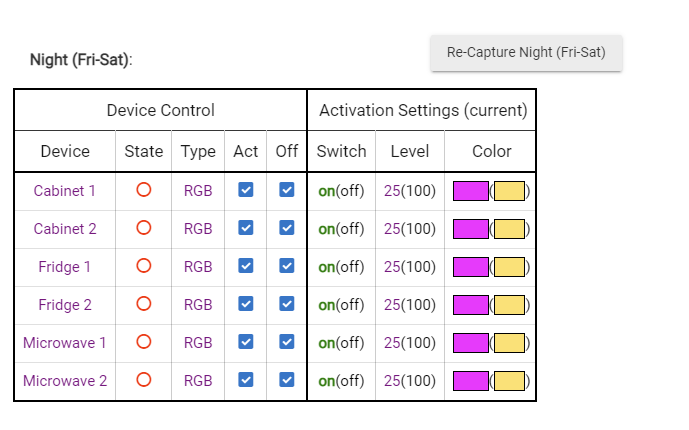Click the Re-Capture Night (Fri-Sat) button
This screenshot has height=430, width=689.
coord(526,53)
